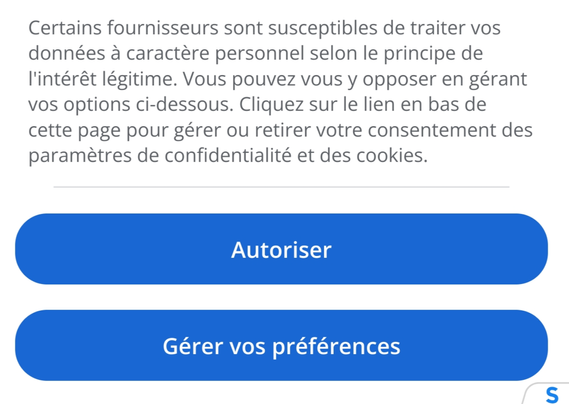This screenshot has width=569, height=404.
Task: Select the word 'préférences' on button
Action: (x=336, y=347)
